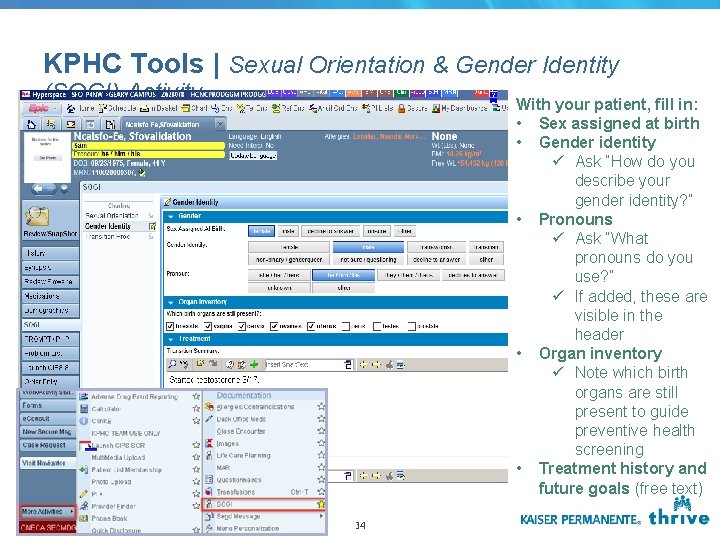
Task: Click the Calculator icon in menu
Action: pos(84,409)
